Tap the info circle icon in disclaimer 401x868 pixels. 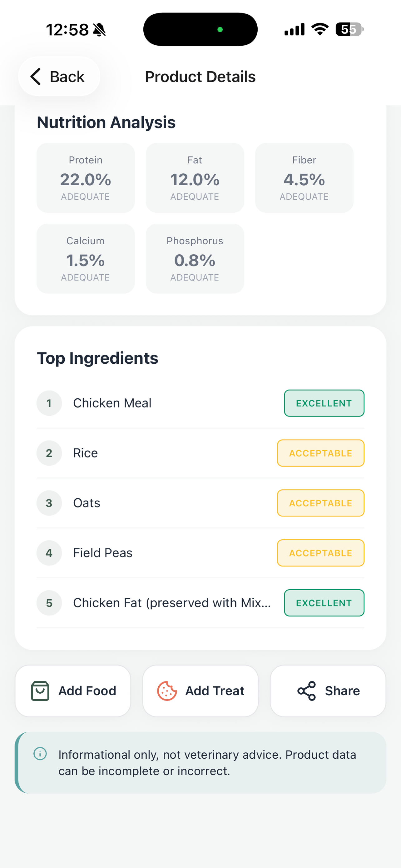[40, 753]
